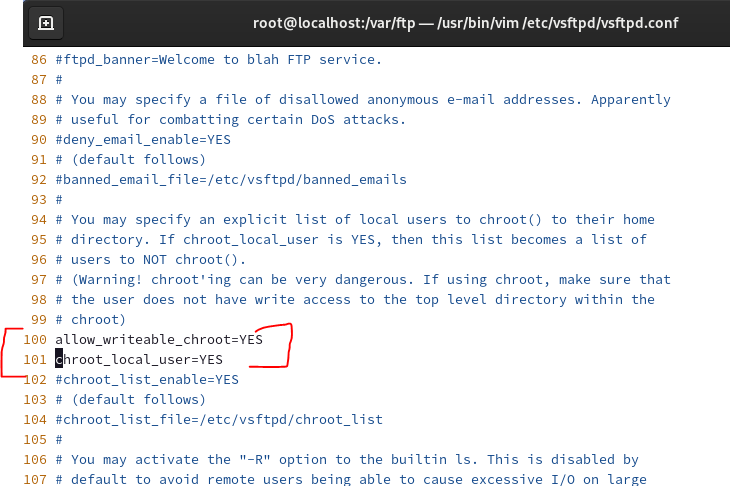
Task: Click line number 86 in the gutter
Action: 39,60
